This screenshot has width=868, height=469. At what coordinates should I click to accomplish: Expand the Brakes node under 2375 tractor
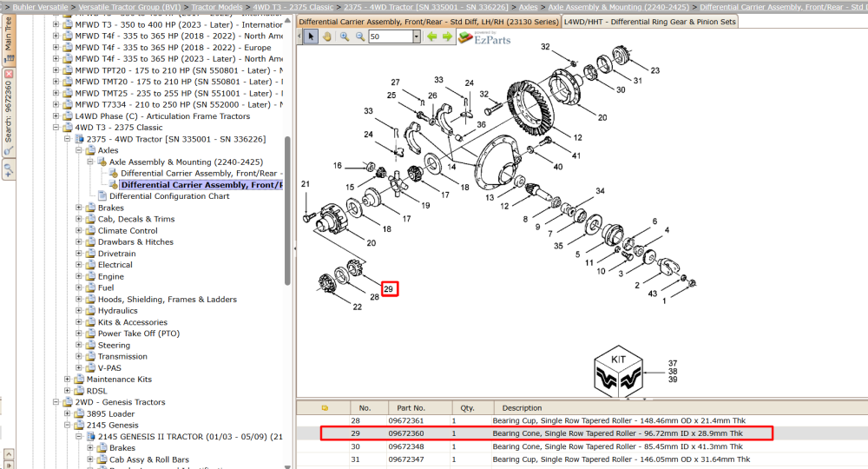(79, 208)
